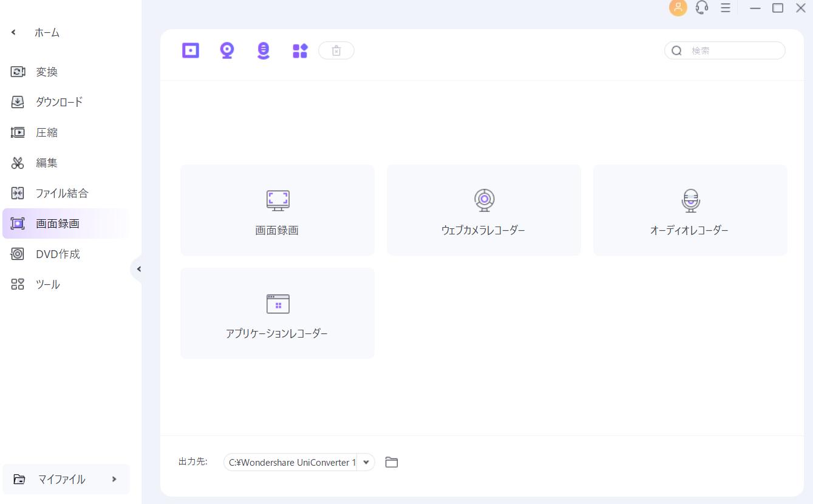Viewport: 813px width, 504px height.
Task: Click the 編集 scissors icon in sidebar
Action: pyautogui.click(x=18, y=163)
